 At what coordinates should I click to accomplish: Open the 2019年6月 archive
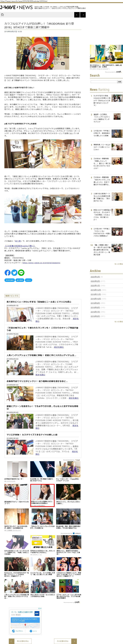(95, 316)
